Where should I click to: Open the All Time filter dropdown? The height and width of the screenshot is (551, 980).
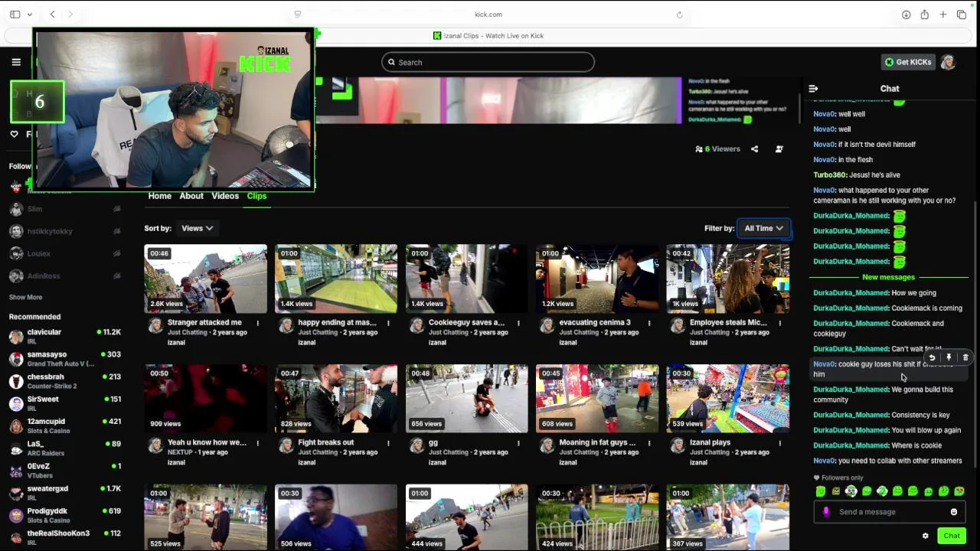pyautogui.click(x=763, y=228)
